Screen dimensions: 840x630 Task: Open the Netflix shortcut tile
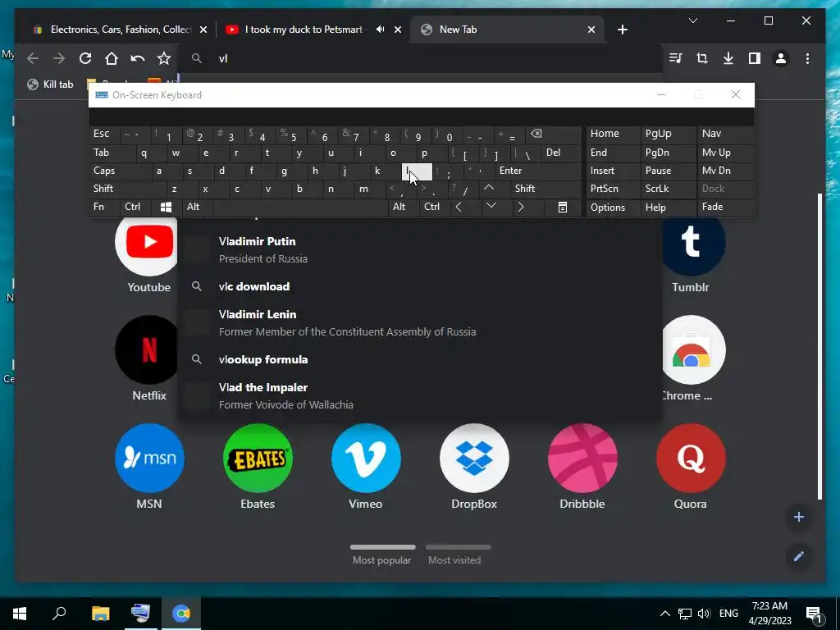[149, 358]
